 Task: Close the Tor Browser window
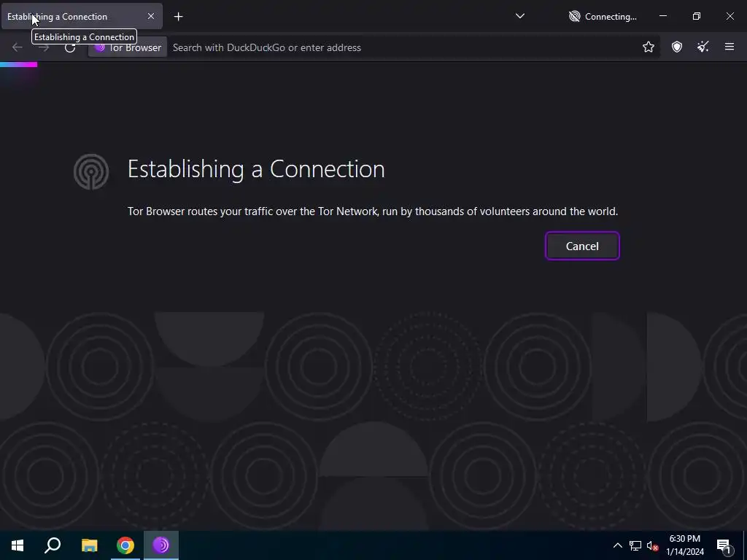tap(729, 16)
